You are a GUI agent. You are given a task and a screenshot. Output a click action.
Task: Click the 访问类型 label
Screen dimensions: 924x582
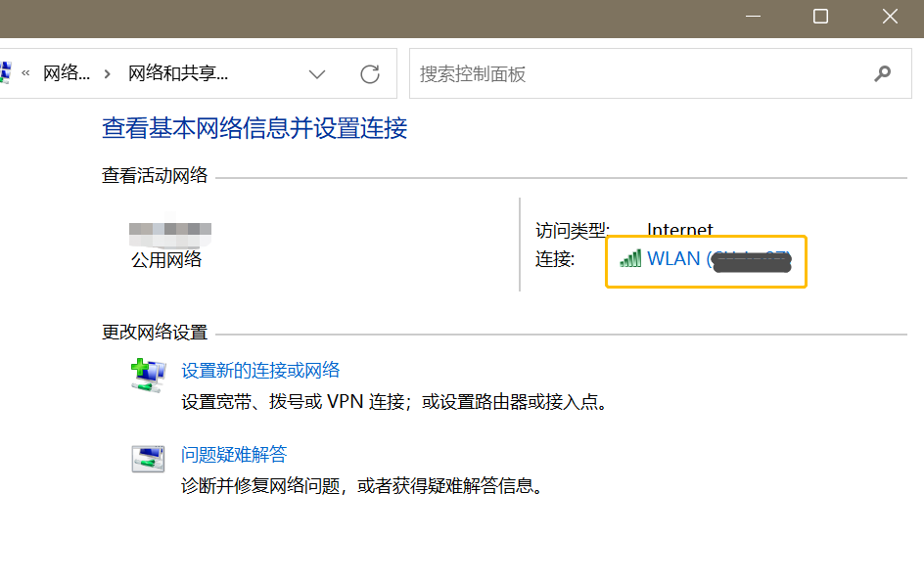pos(573,230)
